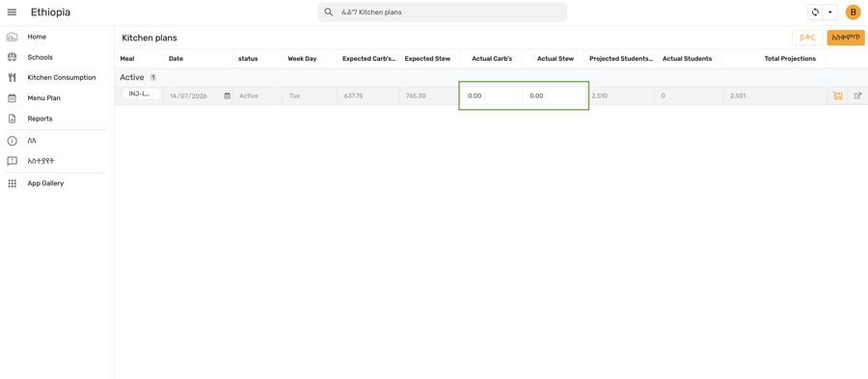Click the Actual Students column header
This screenshot has height=379, width=868.
pos(687,59)
